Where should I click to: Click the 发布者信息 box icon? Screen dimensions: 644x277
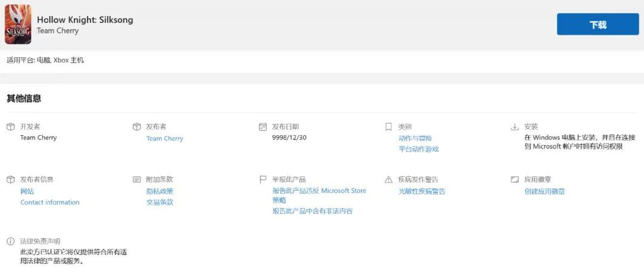pos(11,179)
